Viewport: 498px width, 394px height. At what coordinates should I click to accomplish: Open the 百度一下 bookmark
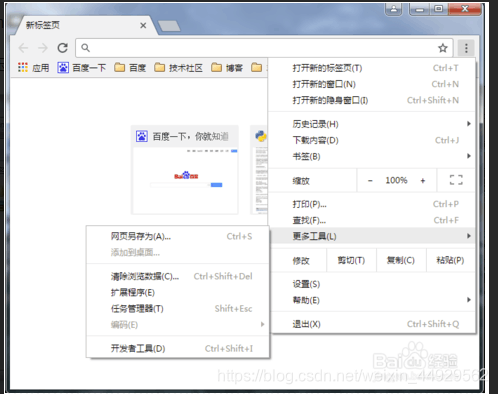click(82, 68)
